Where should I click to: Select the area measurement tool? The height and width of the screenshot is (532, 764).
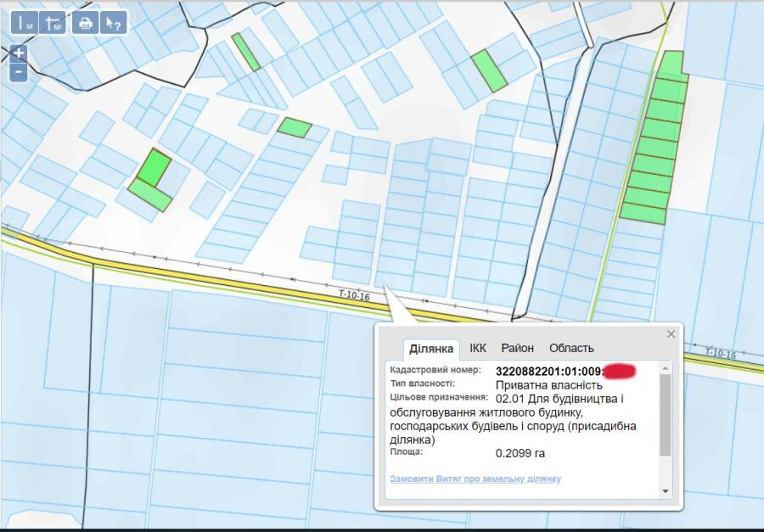point(53,23)
